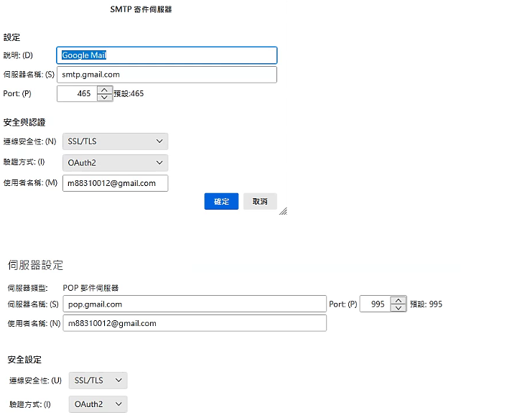
Task: Increase the SMTP port value
Action: [x=105, y=90]
